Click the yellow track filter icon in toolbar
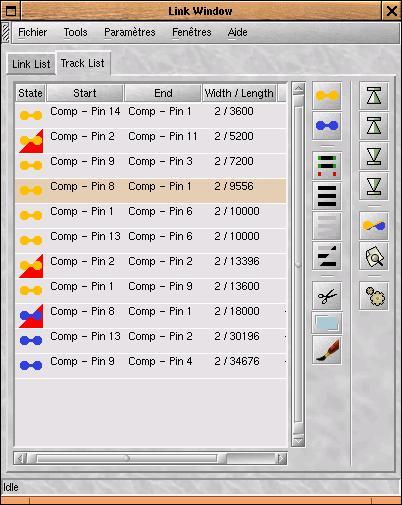The image size is (402, 505). tap(327, 96)
